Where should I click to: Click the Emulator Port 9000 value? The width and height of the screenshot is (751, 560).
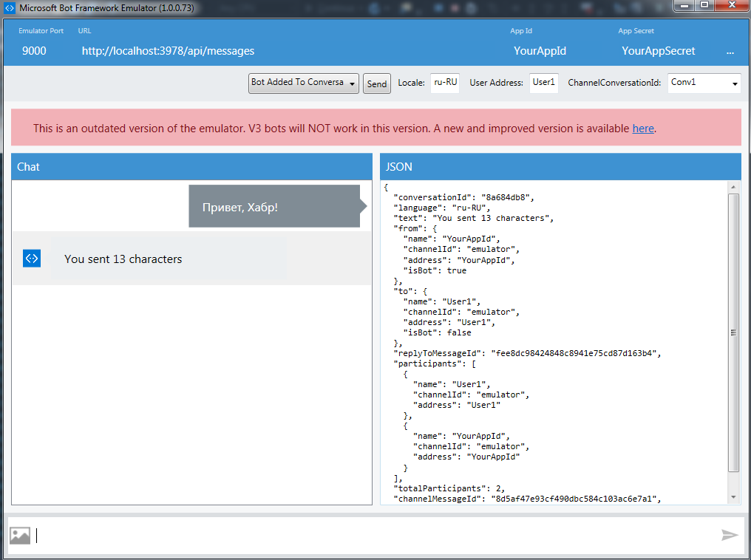[x=34, y=51]
